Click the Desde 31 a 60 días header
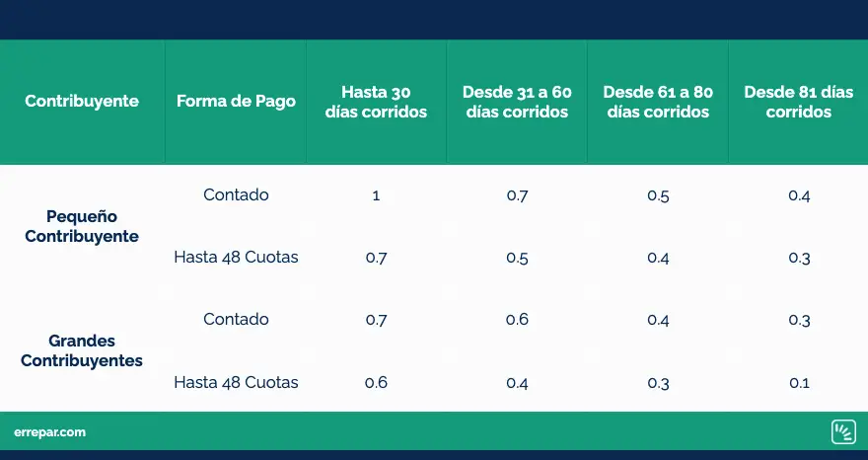The image size is (868, 460). click(x=517, y=102)
